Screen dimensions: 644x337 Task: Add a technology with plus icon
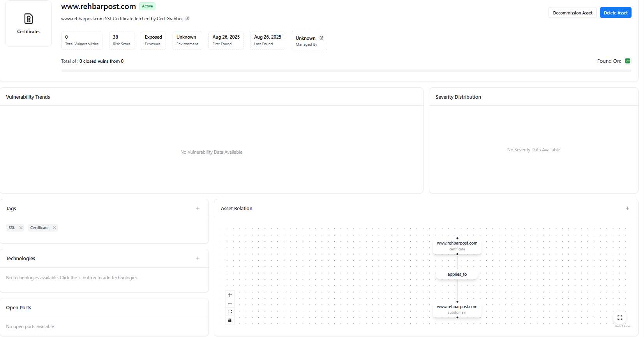pyautogui.click(x=198, y=258)
